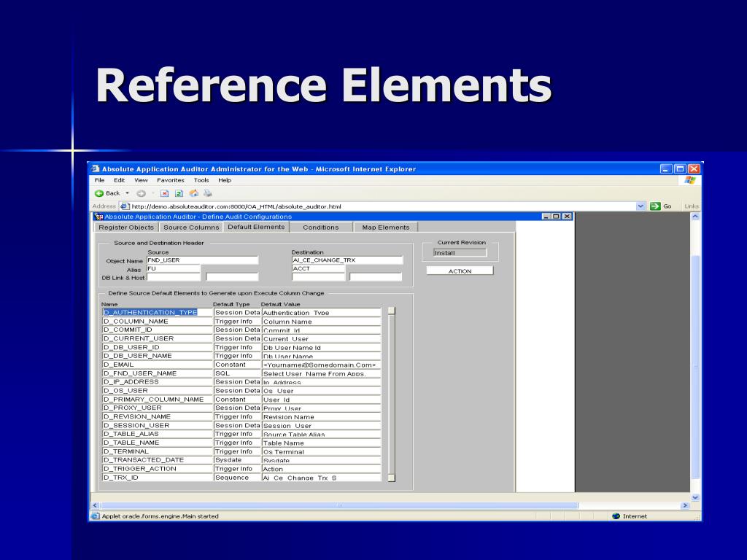Click the Destination Alias field ACCT

[318, 268]
